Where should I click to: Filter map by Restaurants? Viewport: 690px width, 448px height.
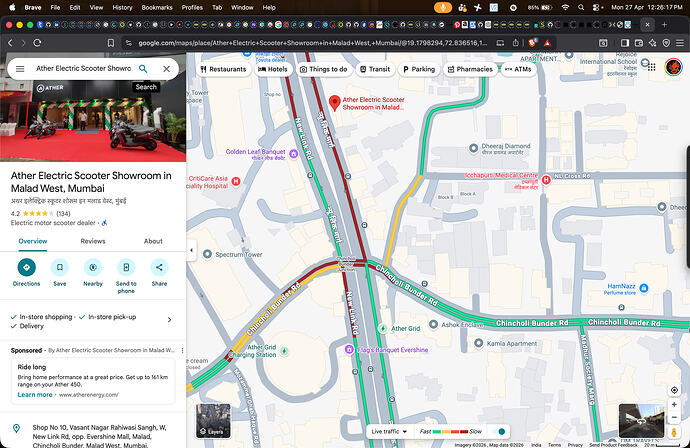coord(224,69)
